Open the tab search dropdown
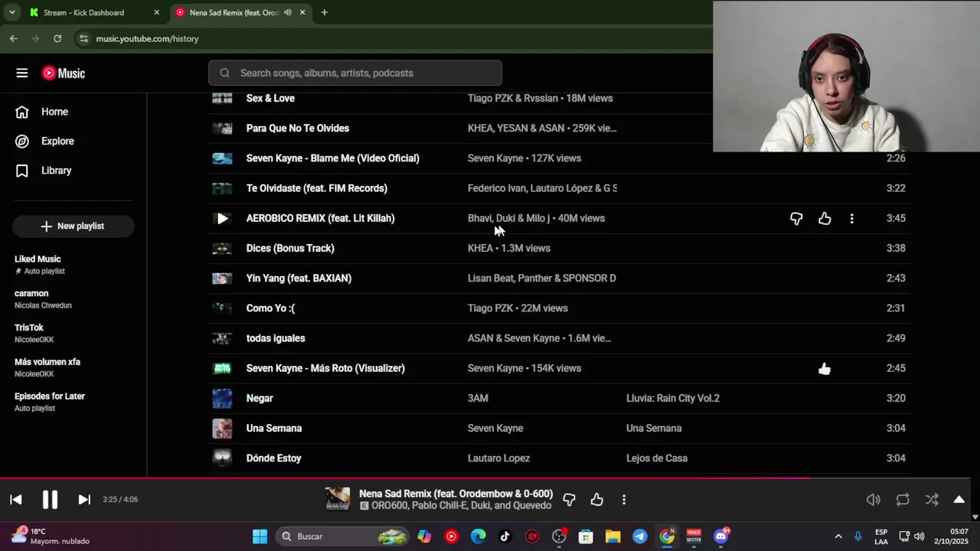 pyautogui.click(x=11, y=12)
